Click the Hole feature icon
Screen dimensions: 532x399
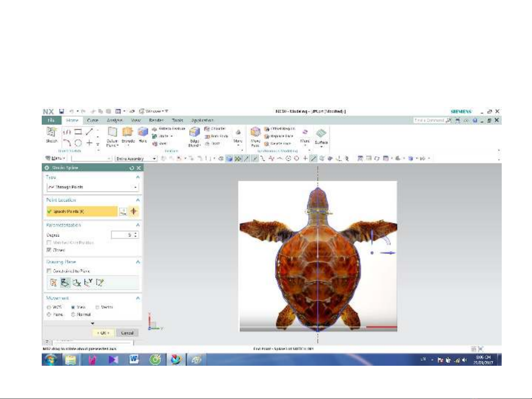point(143,132)
